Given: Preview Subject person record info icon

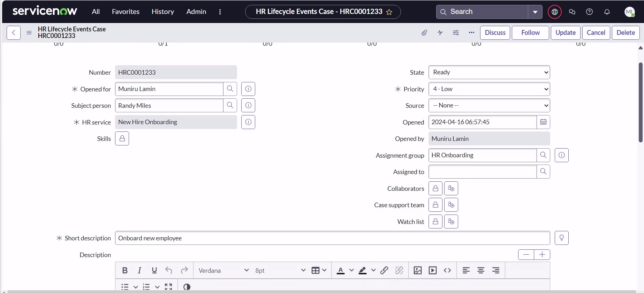Looking at the screenshot, I should pos(248,105).
